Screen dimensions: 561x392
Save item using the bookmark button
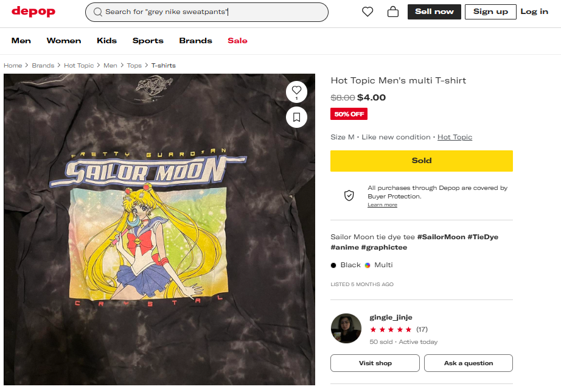point(296,117)
